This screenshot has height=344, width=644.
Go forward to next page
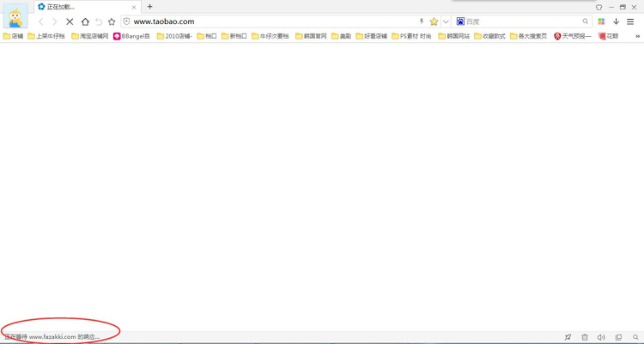click(55, 21)
